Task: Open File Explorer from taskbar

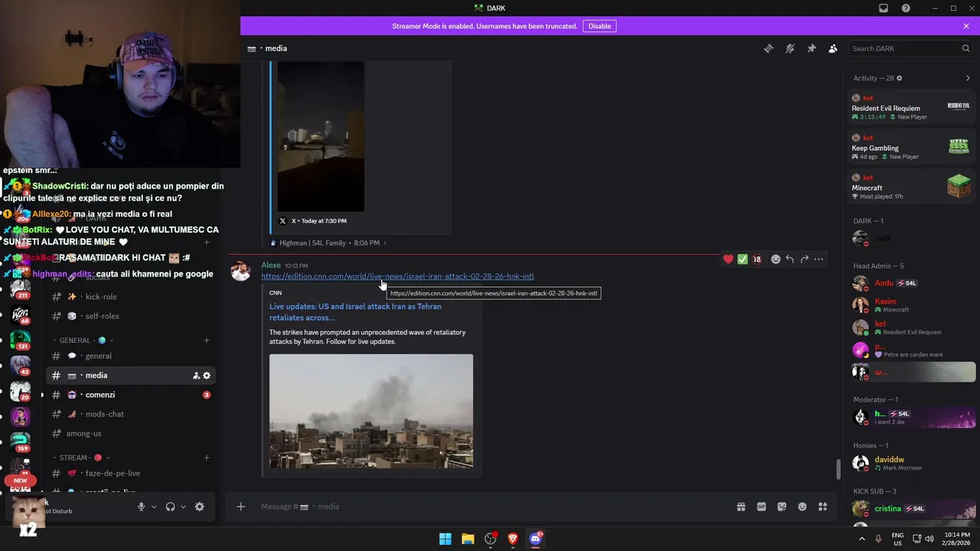Action: coord(468,539)
